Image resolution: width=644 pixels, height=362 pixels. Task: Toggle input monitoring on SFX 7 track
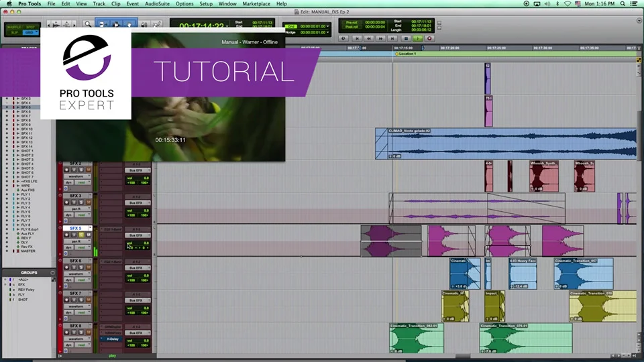(74, 300)
